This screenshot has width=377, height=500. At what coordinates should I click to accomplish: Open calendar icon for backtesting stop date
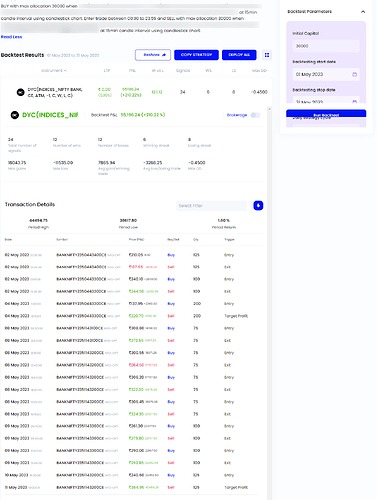(x=354, y=101)
